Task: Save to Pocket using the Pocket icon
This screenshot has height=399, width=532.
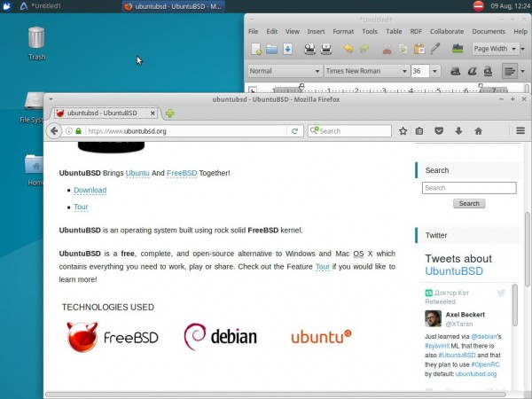Action: coord(439,131)
